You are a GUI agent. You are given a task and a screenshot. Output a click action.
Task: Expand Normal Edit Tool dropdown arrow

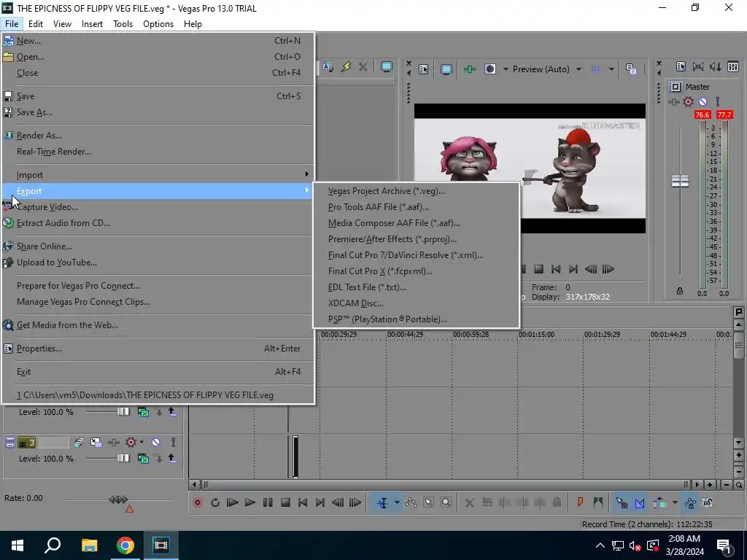pos(396,502)
